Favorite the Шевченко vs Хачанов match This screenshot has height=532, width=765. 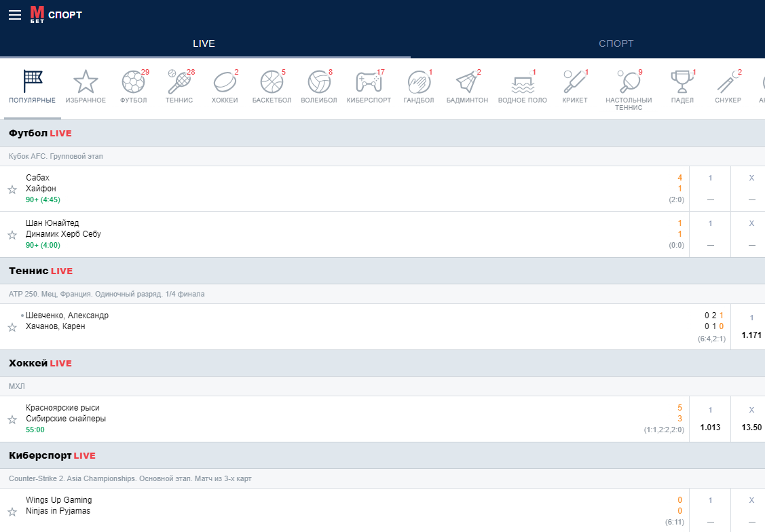pos(12,326)
